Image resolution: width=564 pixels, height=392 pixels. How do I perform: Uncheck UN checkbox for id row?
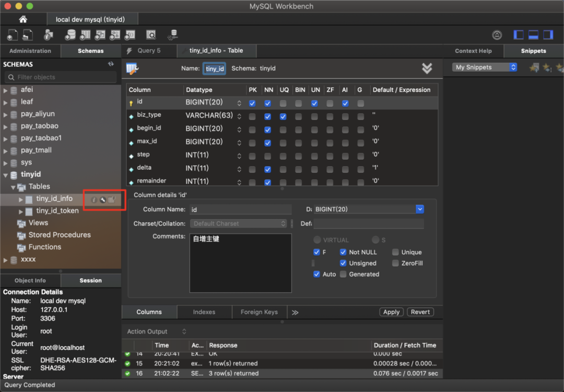(x=314, y=103)
